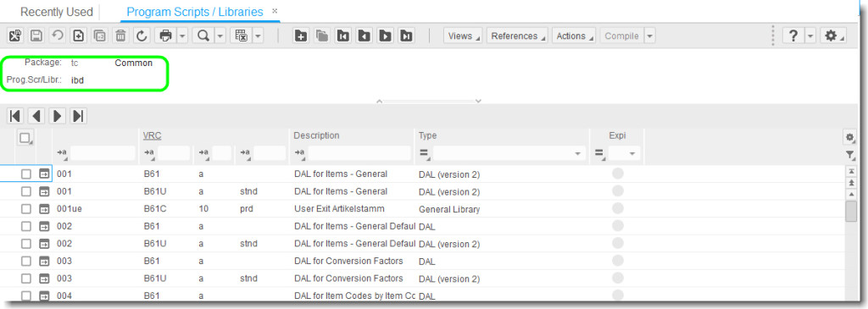Go to previous record above the grid
Screen dimensions: 868x309
coord(36,115)
